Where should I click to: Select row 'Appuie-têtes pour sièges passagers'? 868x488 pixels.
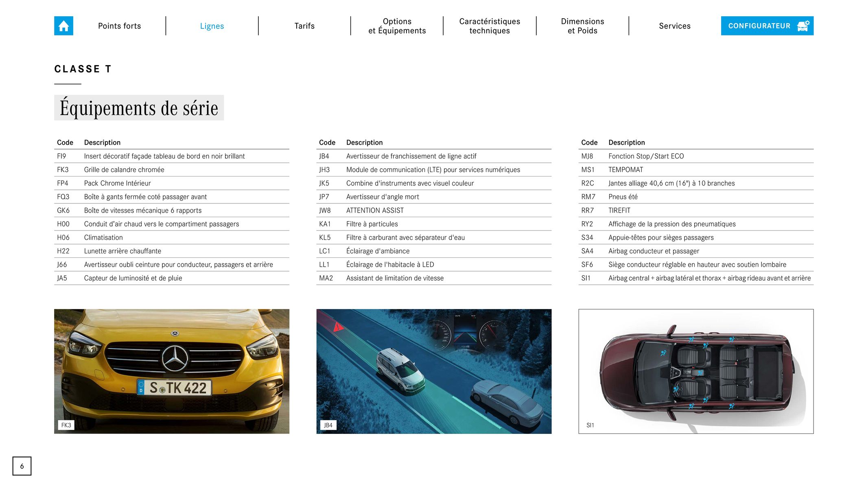tap(696, 237)
